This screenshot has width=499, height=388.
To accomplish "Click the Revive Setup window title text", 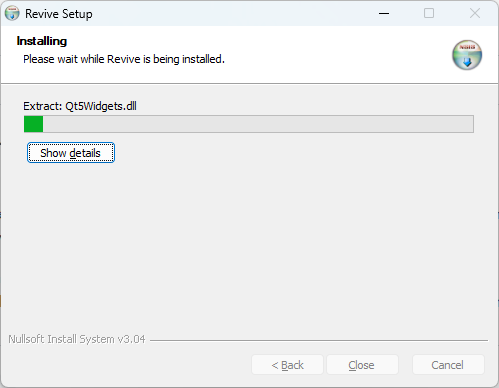I will tap(59, 14).
